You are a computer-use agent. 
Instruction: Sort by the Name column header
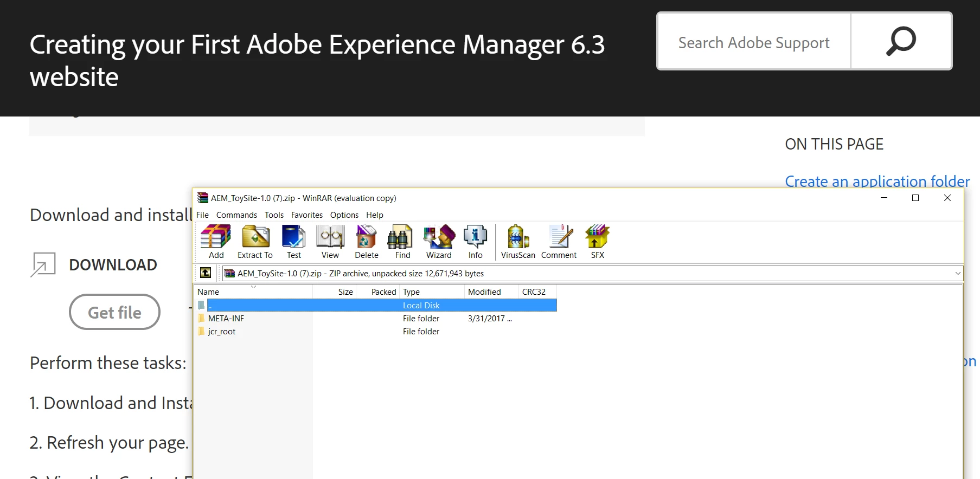point(253,292)
